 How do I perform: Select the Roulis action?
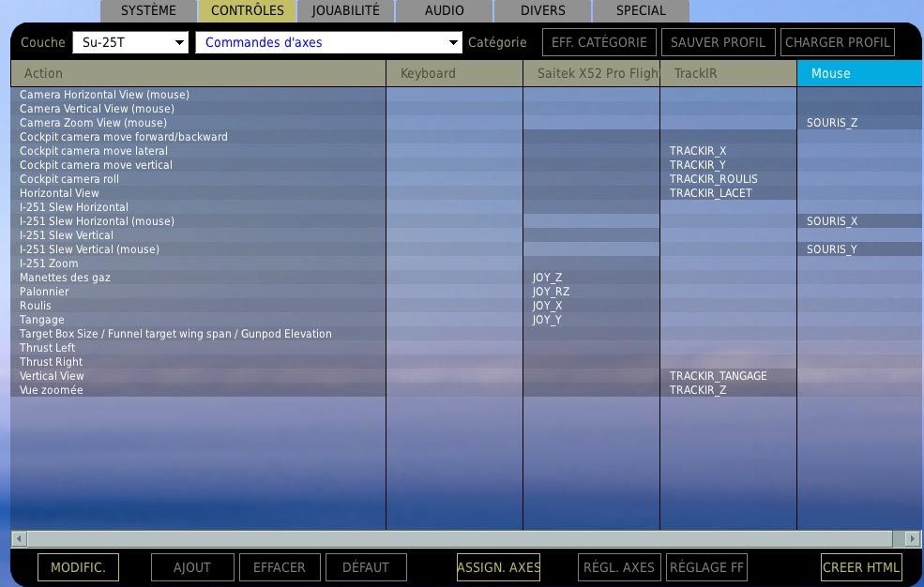[x=198, y=306]
